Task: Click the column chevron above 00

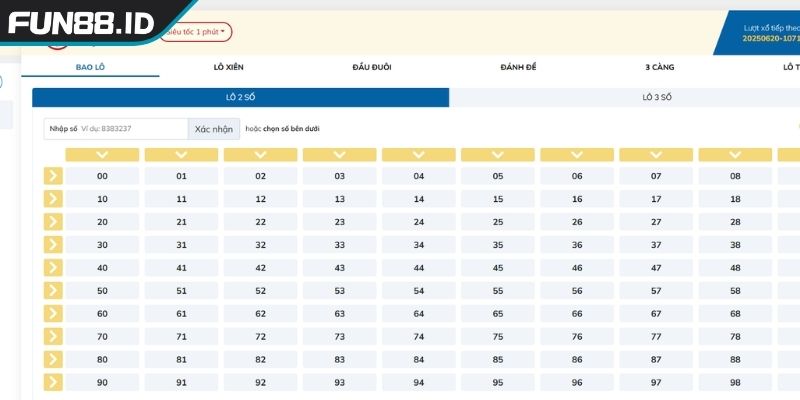Action: pyautogui.click(x=102, y=155)
